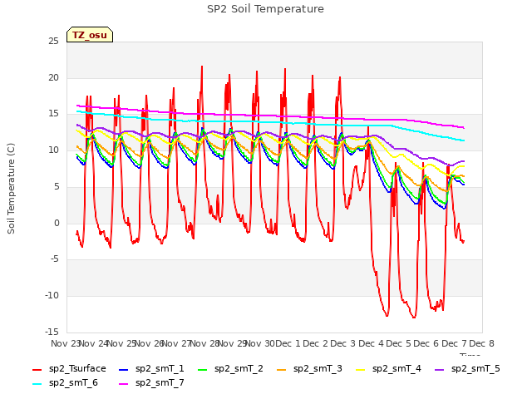Image resolution: width=532 pixels, height=399 pixels.
Task: Click the Soil Temperature (C) axis label
Action: [x=11, y=189]
